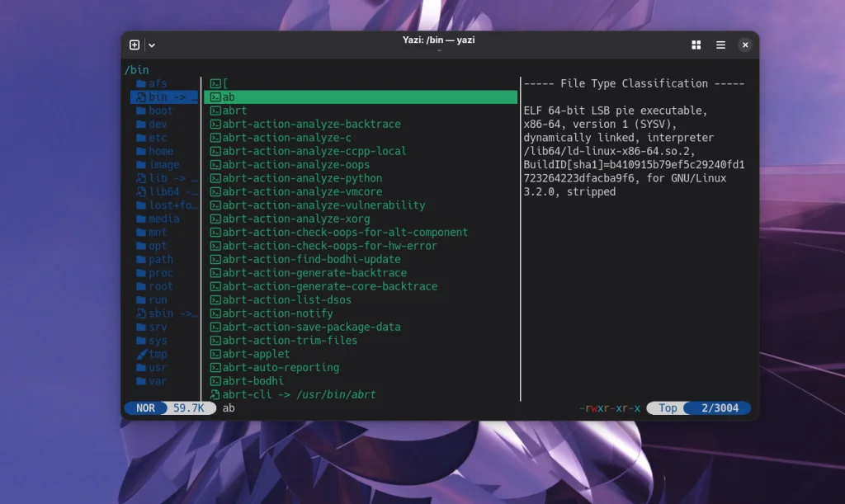This screenshot has width=845, height=504.
Task: Select the lib symlink icon
Action: coord(141,178)
